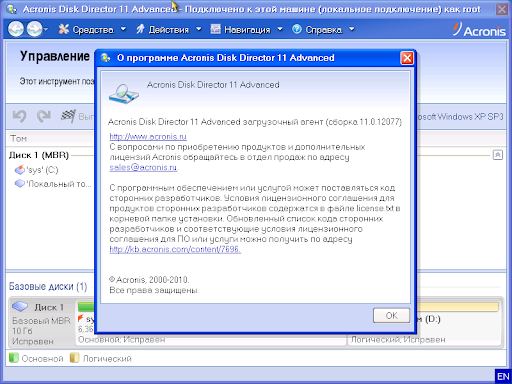Open the navigation history dropdown arrow

coord(46,29)
